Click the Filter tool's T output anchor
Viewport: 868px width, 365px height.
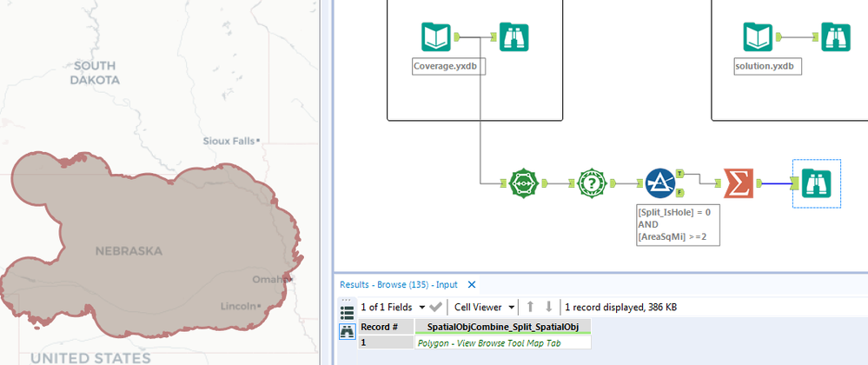(679, 174)
